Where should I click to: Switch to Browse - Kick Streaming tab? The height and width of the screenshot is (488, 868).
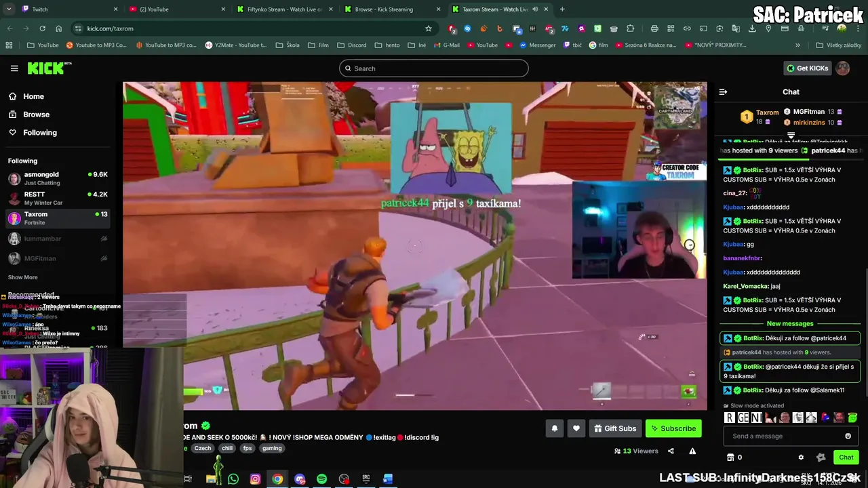[x=392, y=9]
